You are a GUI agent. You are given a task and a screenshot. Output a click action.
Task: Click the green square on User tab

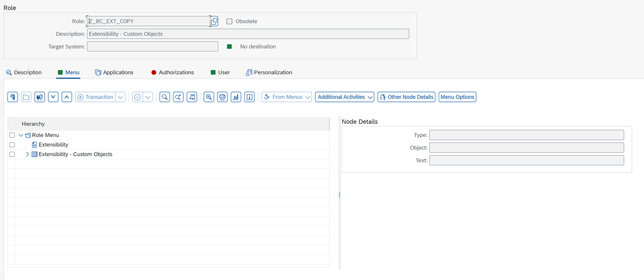213,72
